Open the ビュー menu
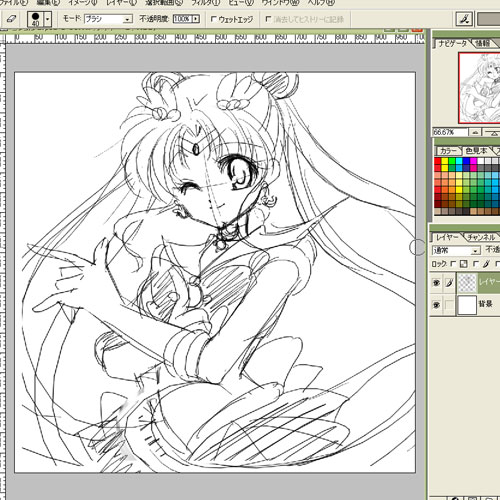Screen dimensions: 500x500 (241, 3)
